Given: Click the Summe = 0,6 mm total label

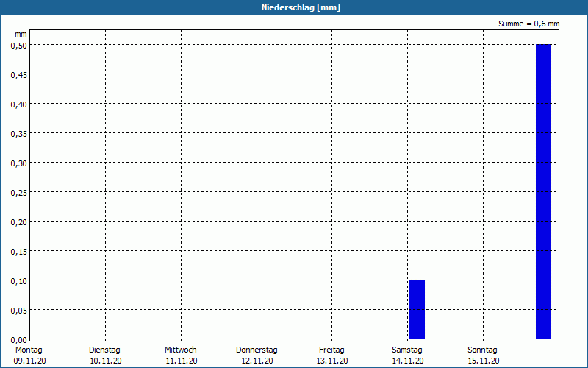Looking at the screenshot, I should (x=528, y=24).
